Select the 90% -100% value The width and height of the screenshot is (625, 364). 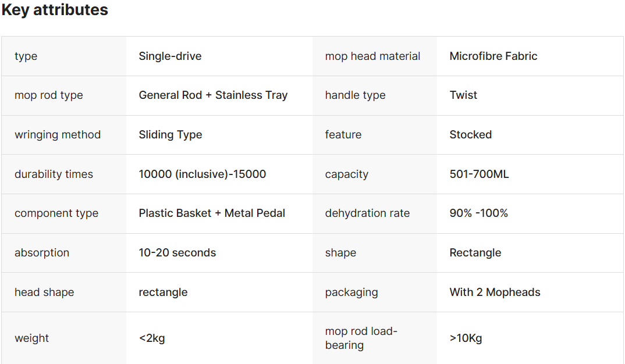[478, 213]
